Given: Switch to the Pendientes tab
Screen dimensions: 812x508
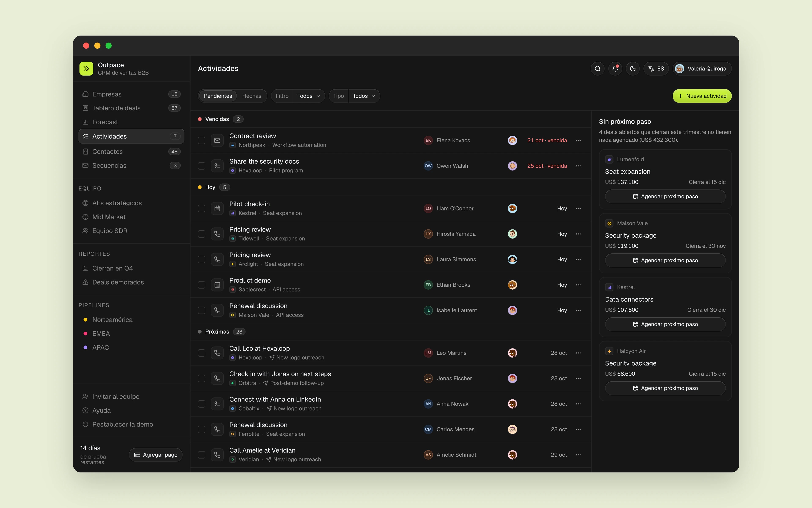Looking at the screenshot, I should 218,96.
